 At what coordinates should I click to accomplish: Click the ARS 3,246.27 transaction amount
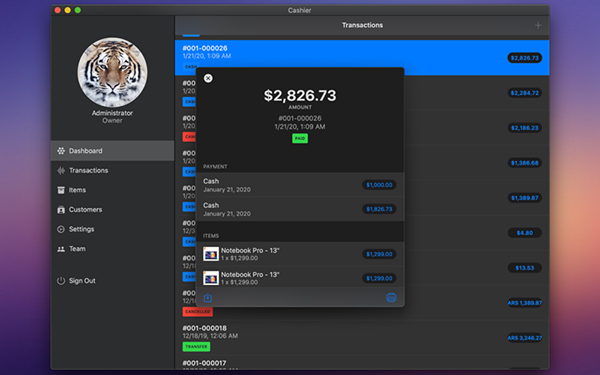coord(525,338)
